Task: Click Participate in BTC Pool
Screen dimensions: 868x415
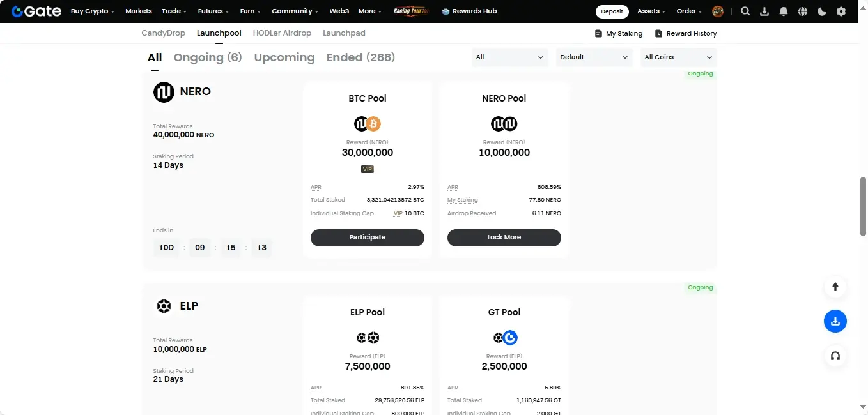Action: (368, 238)
